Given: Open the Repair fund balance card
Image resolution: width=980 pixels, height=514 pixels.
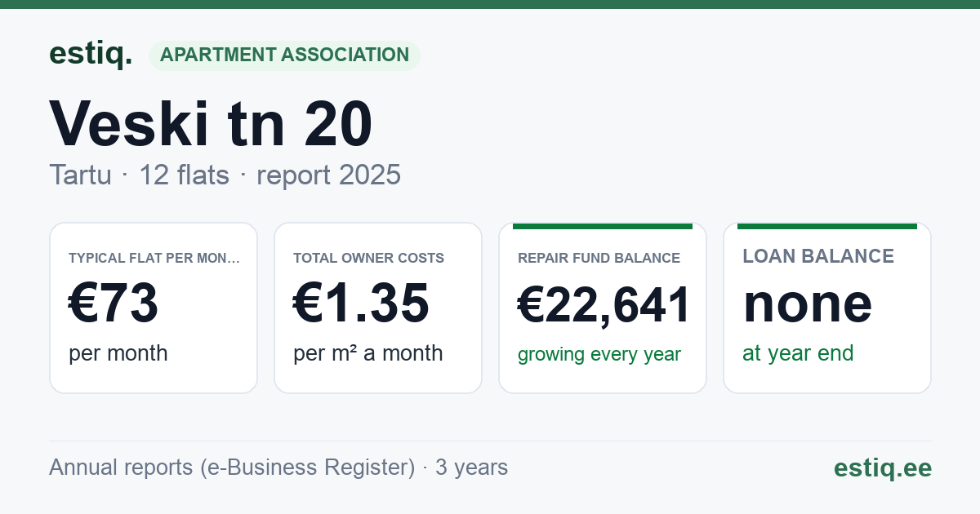Looking at the screenshot, I should pos(603,308).
